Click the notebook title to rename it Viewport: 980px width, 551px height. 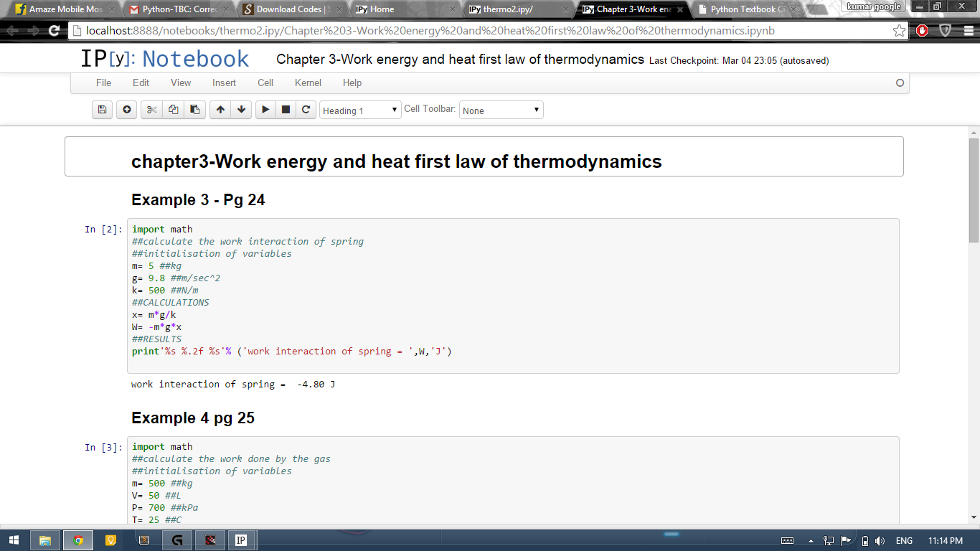(460, 60)
